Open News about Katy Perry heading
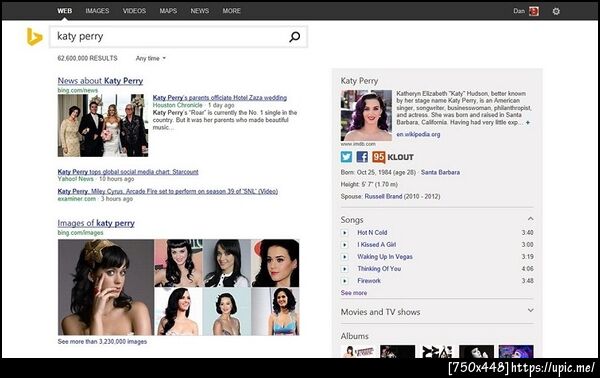 100,81
